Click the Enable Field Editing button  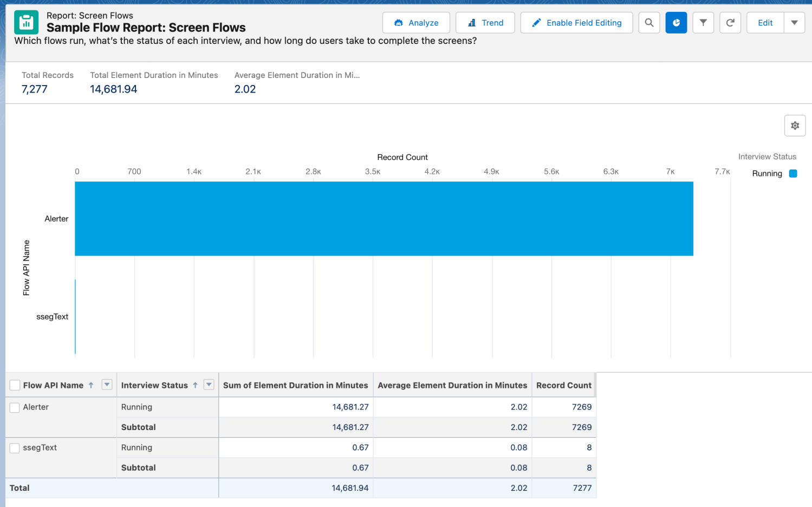tap(576, 22)
